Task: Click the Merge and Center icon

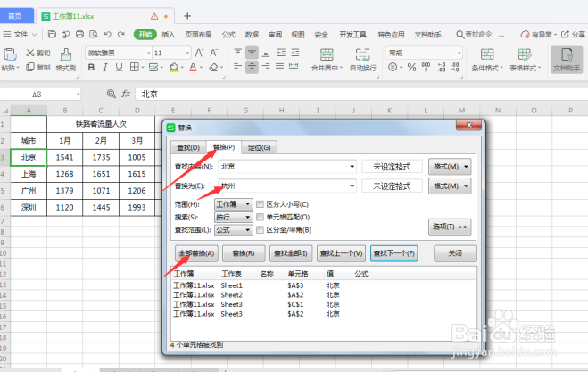Action: [x=327, y=54]
